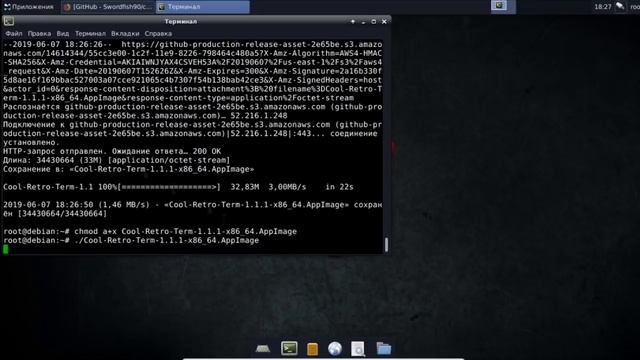Image resolution: width=640 pixels, height=360 pixels.
Task: Click the 'Длина: 34430664 (33M)' line
Action: pos(116,160)
